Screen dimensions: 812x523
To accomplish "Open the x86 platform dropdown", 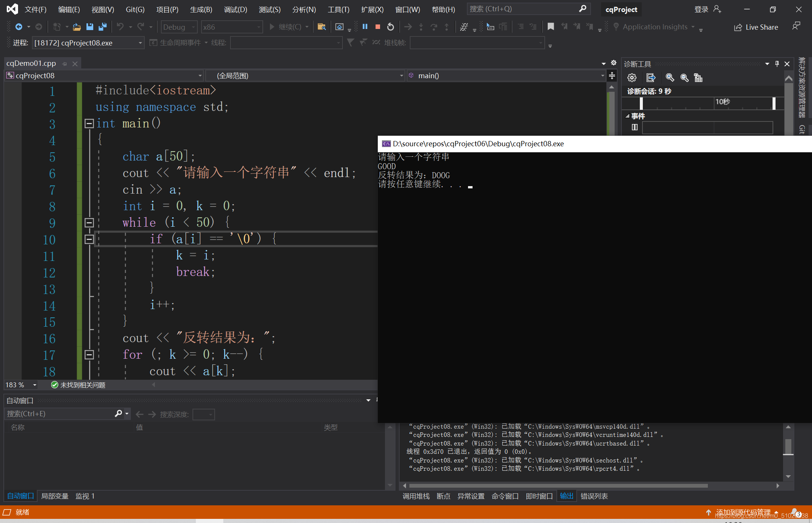I will 232,27.
